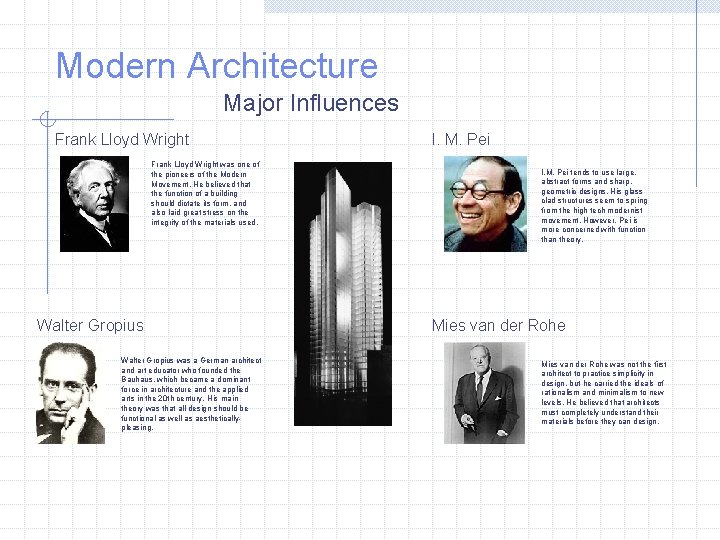Viewport: 720px width, 540px height.
Task: Click the Walter Gropius description paragraph
Action: coord(191,394)
